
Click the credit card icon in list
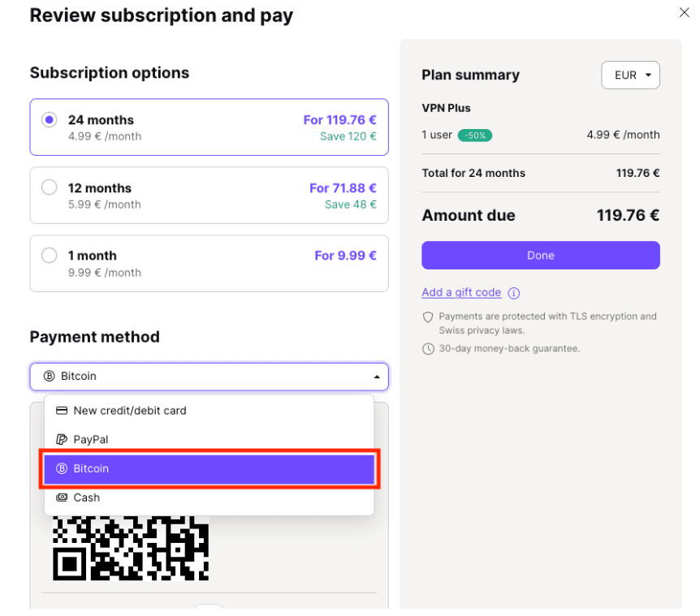(62, 411)
